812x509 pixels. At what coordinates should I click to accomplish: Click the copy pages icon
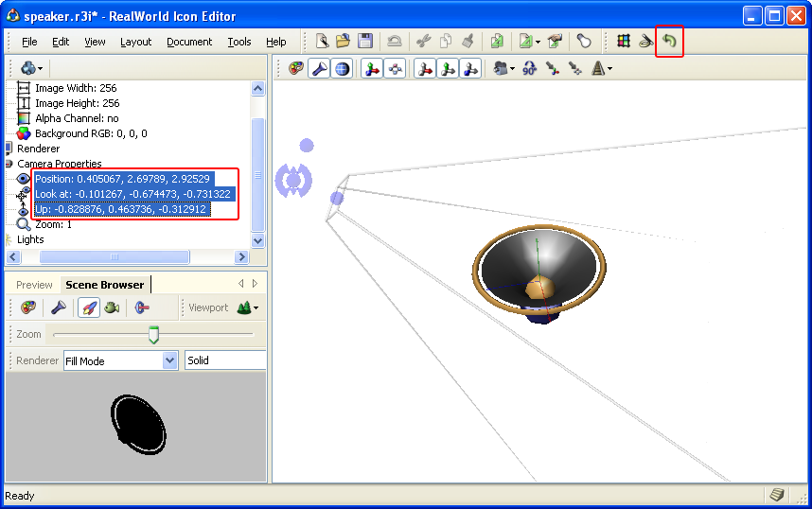[446, 41]
